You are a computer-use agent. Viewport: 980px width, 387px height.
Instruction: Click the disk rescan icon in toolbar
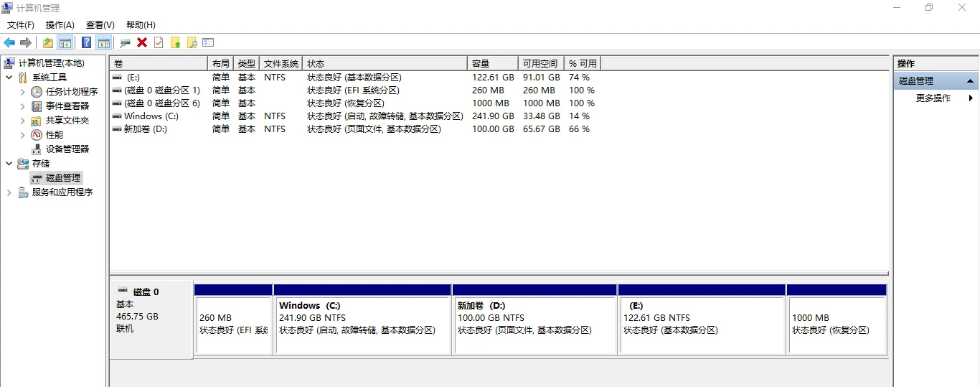[x=125, y=43]
